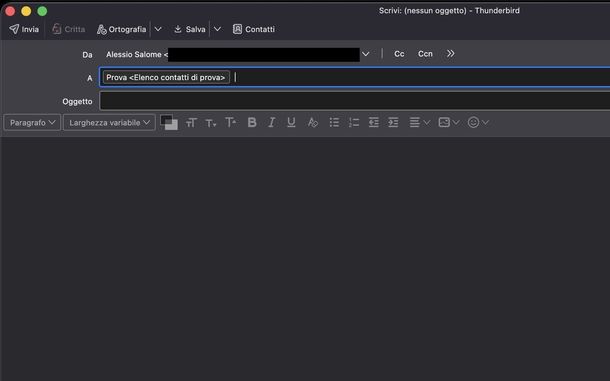Open the Larghezza variabile font dropdown

[109, 123]
